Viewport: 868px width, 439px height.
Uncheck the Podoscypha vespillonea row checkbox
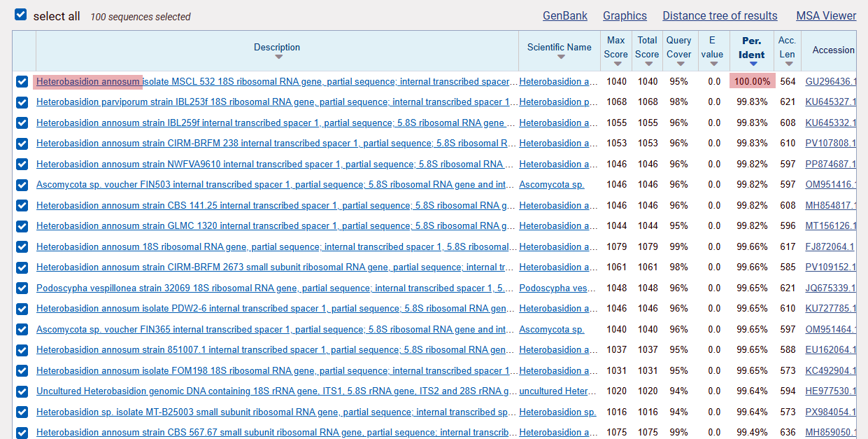coord(22,288)
